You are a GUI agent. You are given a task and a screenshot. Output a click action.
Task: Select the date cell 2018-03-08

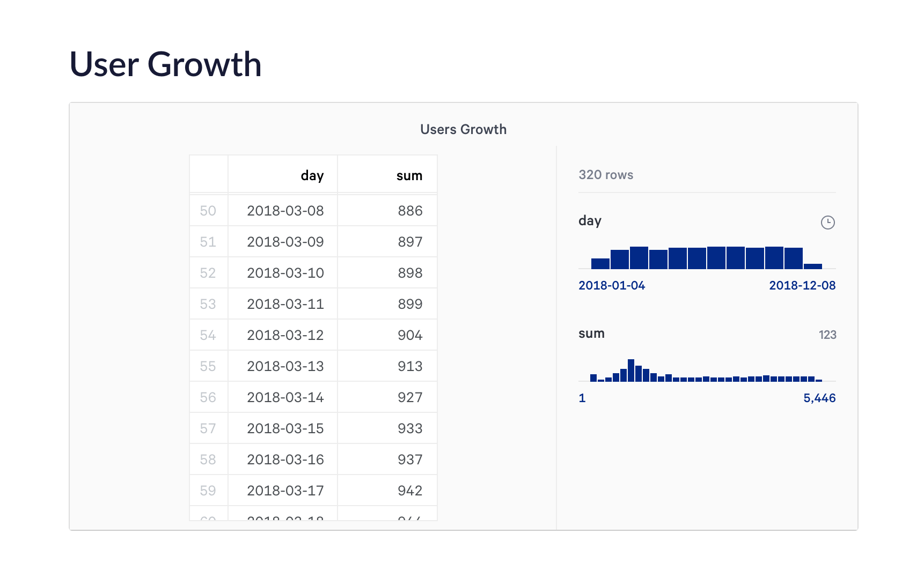[285, 211]
